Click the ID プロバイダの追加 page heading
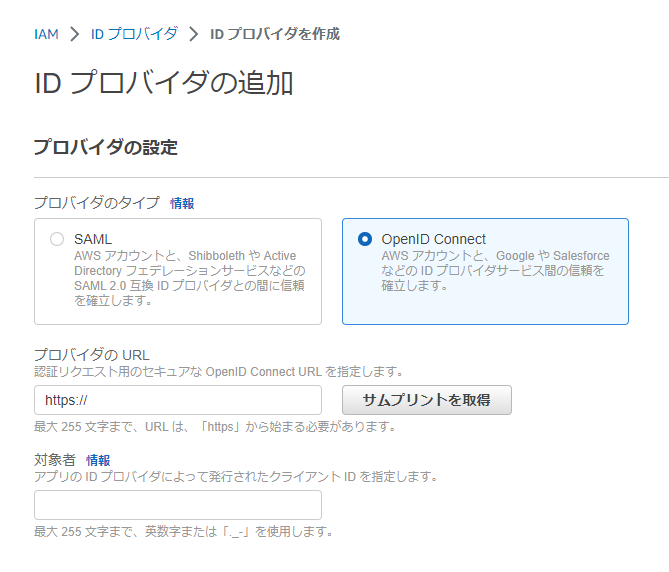The image size is (669, 572). pos(163,83)
